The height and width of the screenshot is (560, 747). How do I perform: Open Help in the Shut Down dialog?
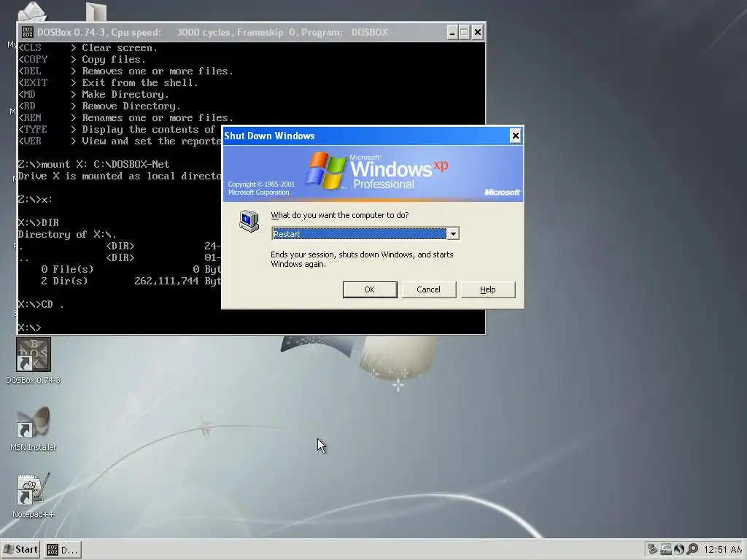pos(488,289)
